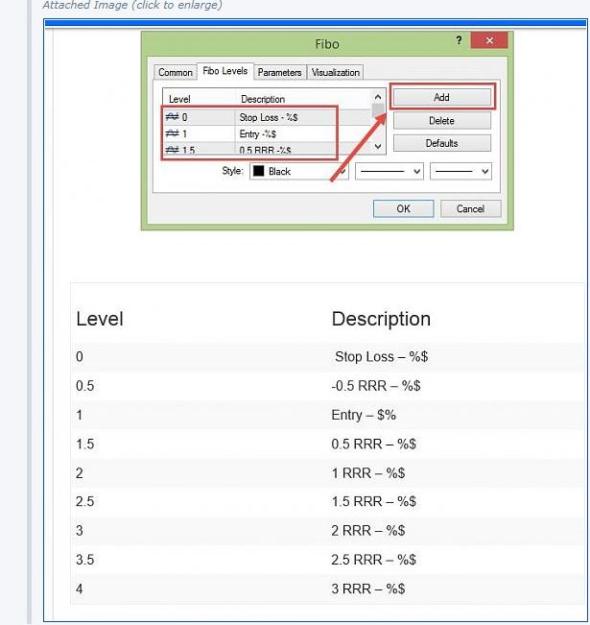This screenshot has height=625, width=590.
Task: Click the '1 RRR – %$' table cell
Action: 368,473
